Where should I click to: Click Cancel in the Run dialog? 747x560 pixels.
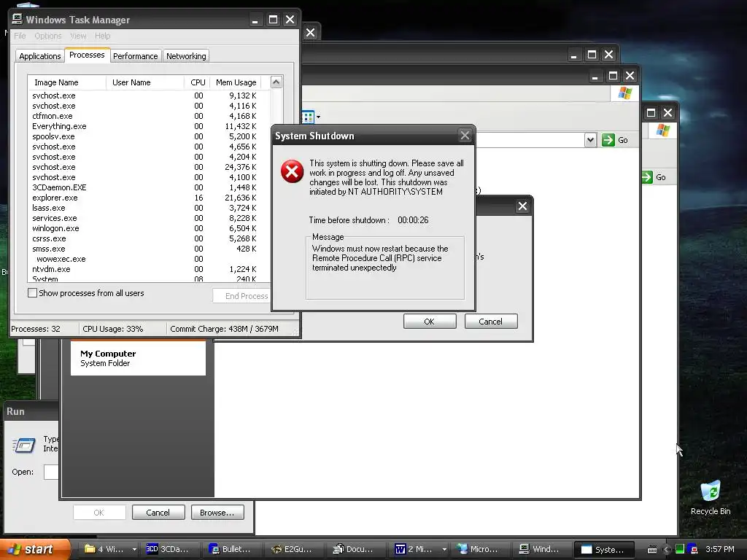coord(158,513)
